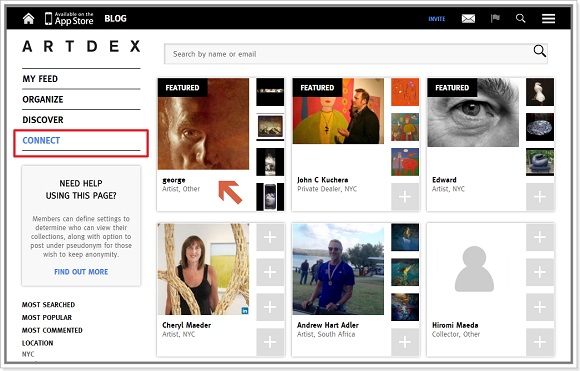Open the BLOG page
The width and height of the screenshot is (580, 371).
coord(115,18)
